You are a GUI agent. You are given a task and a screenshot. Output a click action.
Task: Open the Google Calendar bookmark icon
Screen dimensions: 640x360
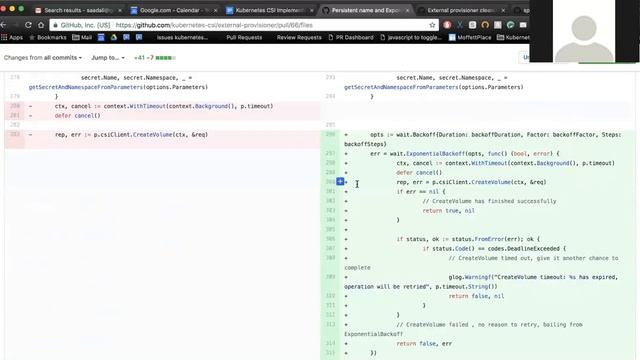pos(101,37)
